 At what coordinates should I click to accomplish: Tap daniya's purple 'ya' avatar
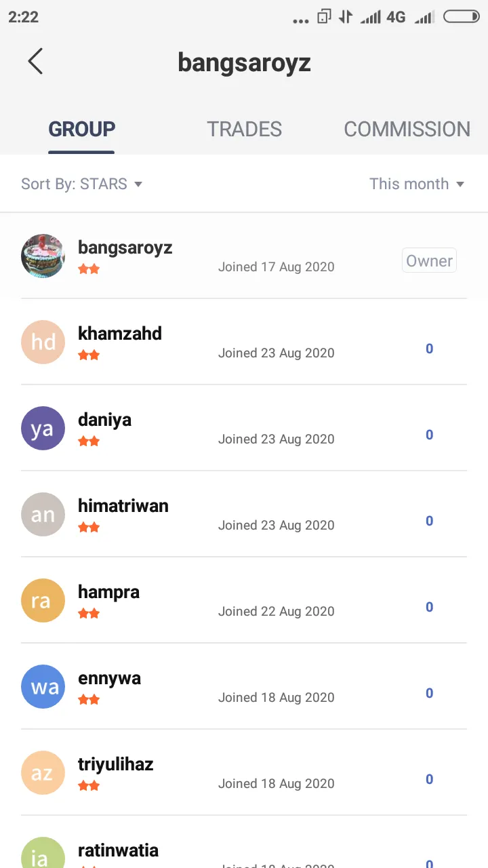(x=43, y=428)
